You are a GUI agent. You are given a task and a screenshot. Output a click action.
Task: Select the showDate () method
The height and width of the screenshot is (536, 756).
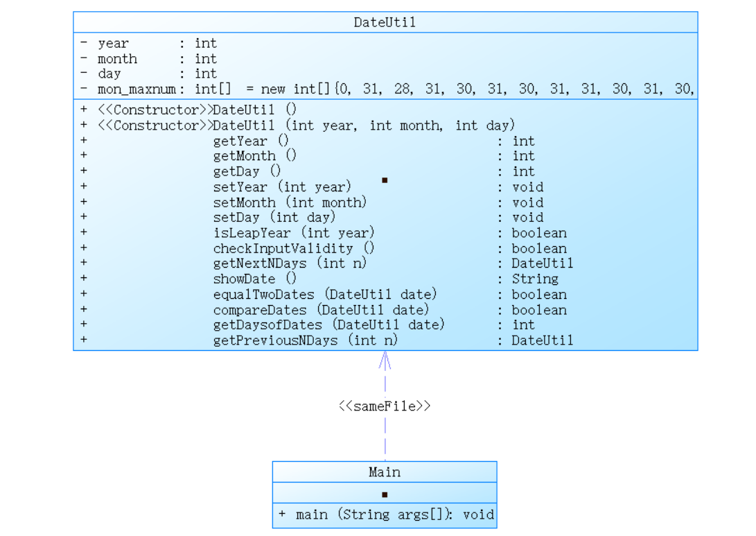[x=254, y=279]
